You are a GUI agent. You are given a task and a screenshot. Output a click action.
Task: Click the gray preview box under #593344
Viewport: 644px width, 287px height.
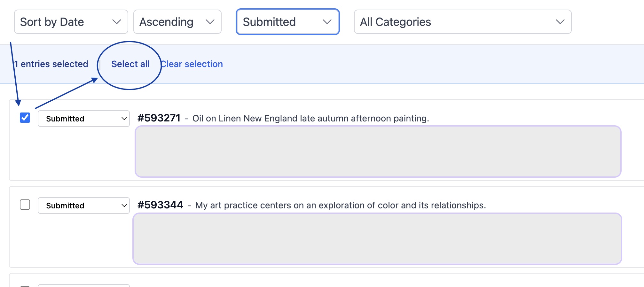point(377,239)
